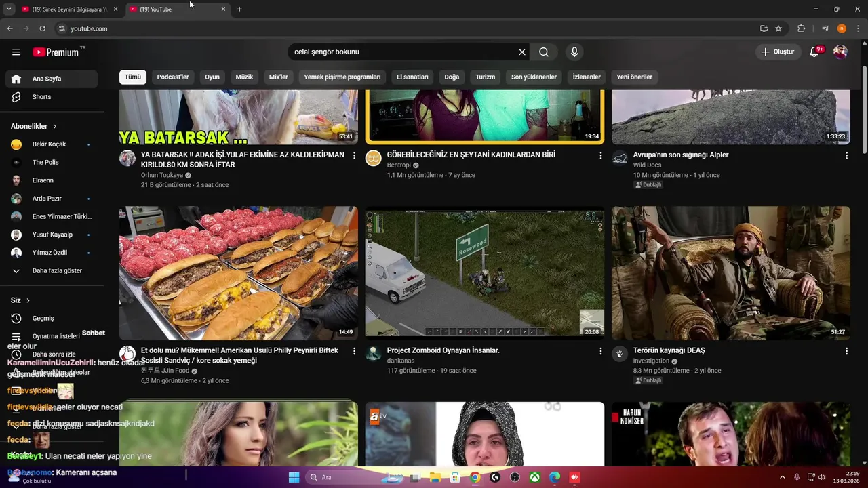
Task: Open the notifications bell
Action: tap(815, 52)
